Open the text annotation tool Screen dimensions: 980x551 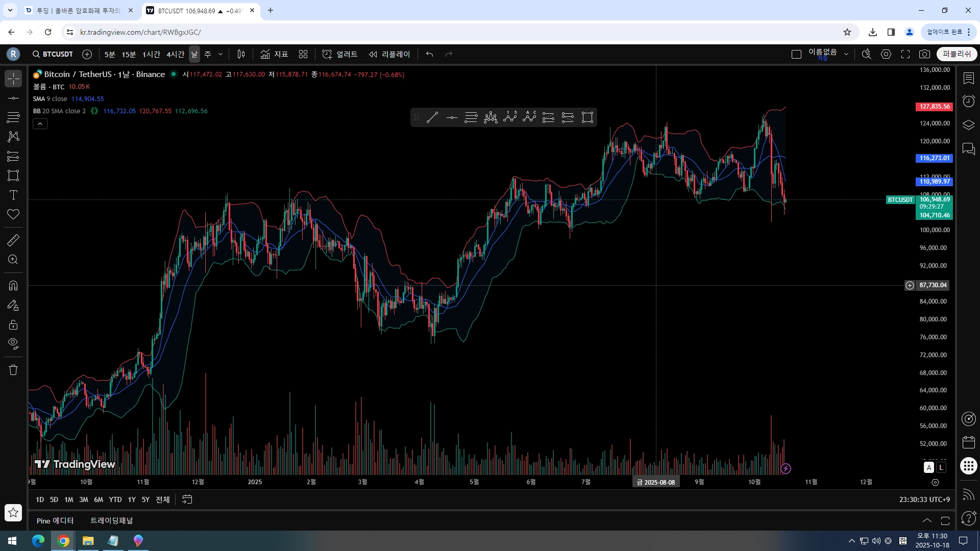pos(13,195)
